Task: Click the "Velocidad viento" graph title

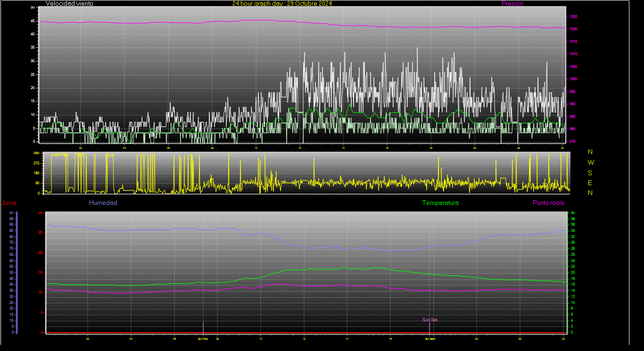Action: click(x=69, y=3)
